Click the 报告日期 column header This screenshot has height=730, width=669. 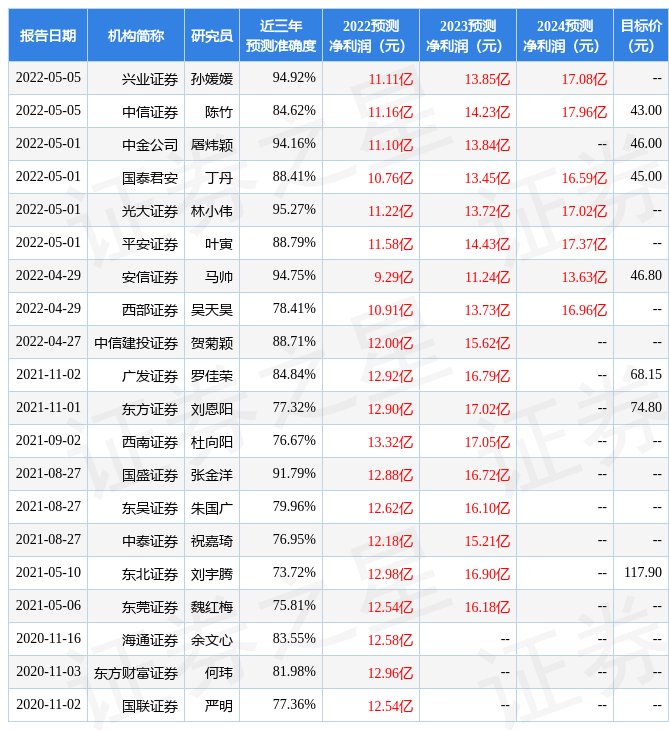pos(47,35)
